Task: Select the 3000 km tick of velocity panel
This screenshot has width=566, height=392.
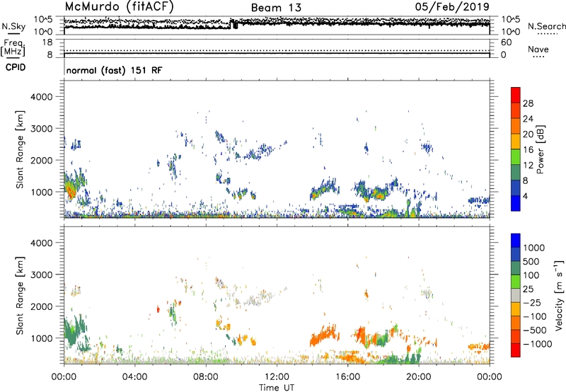Action: [42, 275]
